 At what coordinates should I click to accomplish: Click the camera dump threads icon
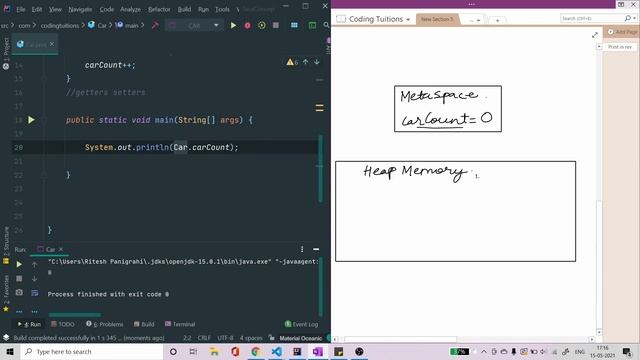point(19,292)
